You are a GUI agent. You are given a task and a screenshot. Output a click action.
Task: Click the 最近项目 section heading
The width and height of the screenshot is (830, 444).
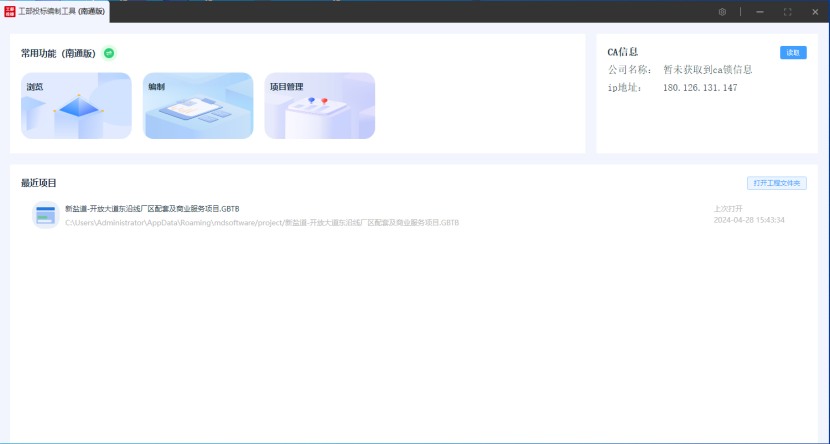(x=39, y=183)
